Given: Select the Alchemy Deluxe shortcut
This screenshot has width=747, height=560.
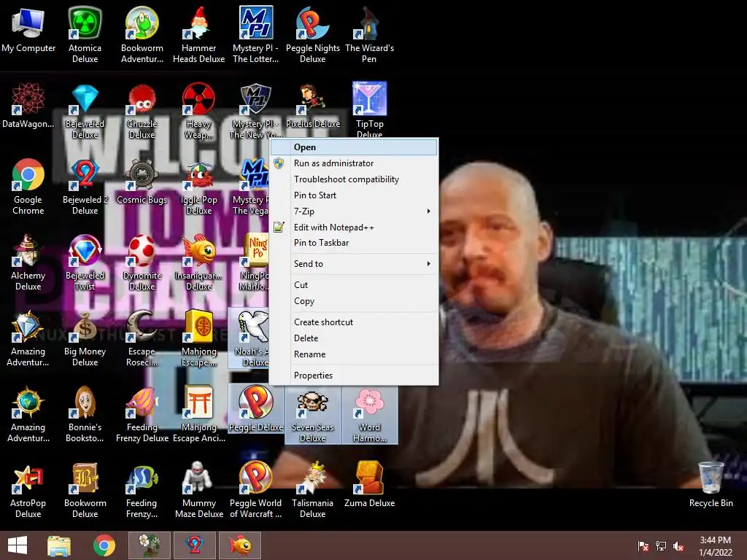Looking at the screenshot, I should point(28,262).
